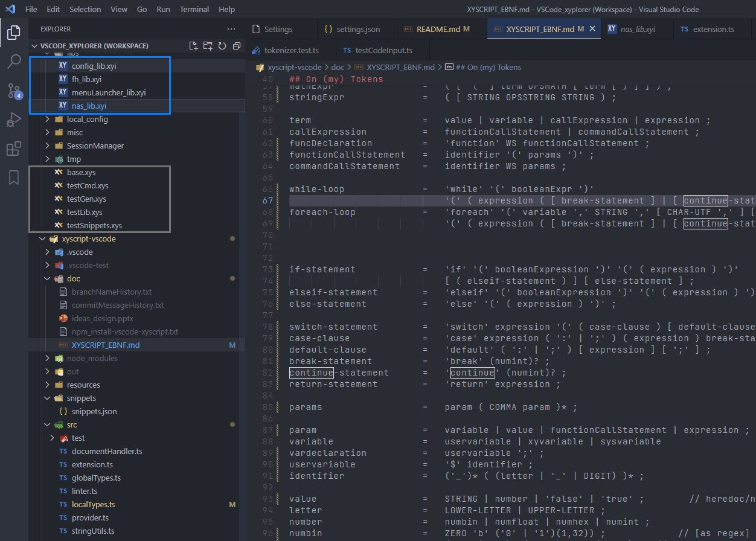This screenshot has width=756, height=541.
Task: Click the New File icon in Explorer
Action: (193, 46)
